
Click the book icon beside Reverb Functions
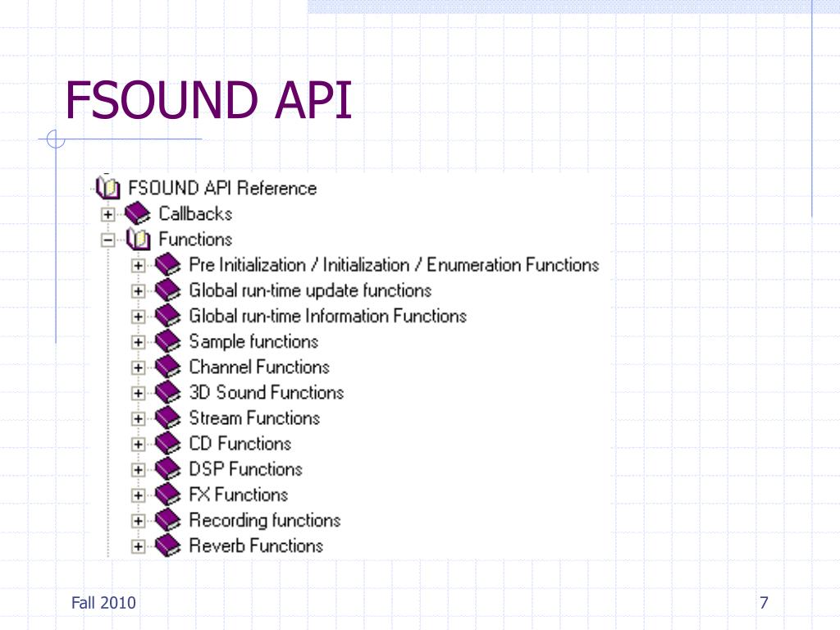click(x=167, y=546)
